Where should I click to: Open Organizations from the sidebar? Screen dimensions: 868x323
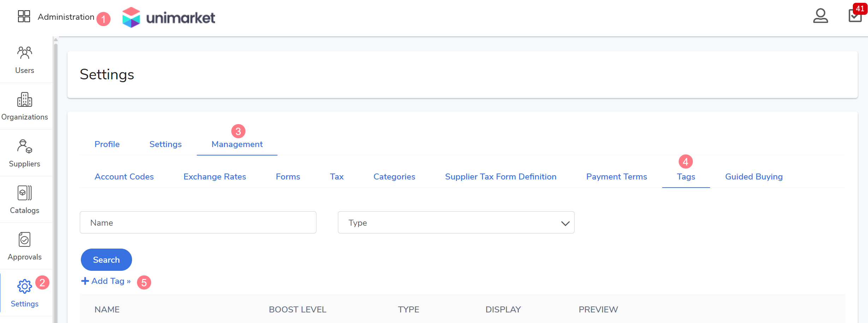[x=25, y=106]
